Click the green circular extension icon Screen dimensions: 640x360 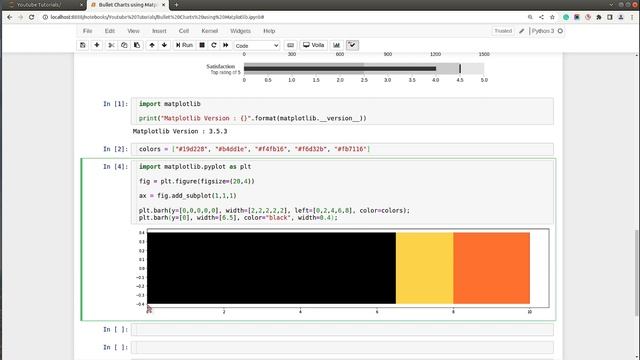(566, 17)
